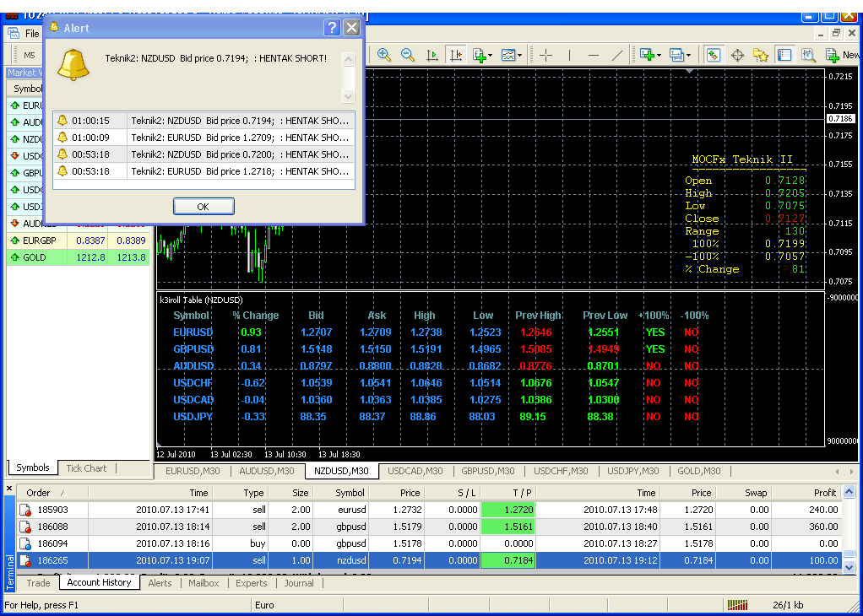This screenshot has height=616, width=863.
Task: Switch to the Alerts tab in Terminal
Action: pos(160,583)
